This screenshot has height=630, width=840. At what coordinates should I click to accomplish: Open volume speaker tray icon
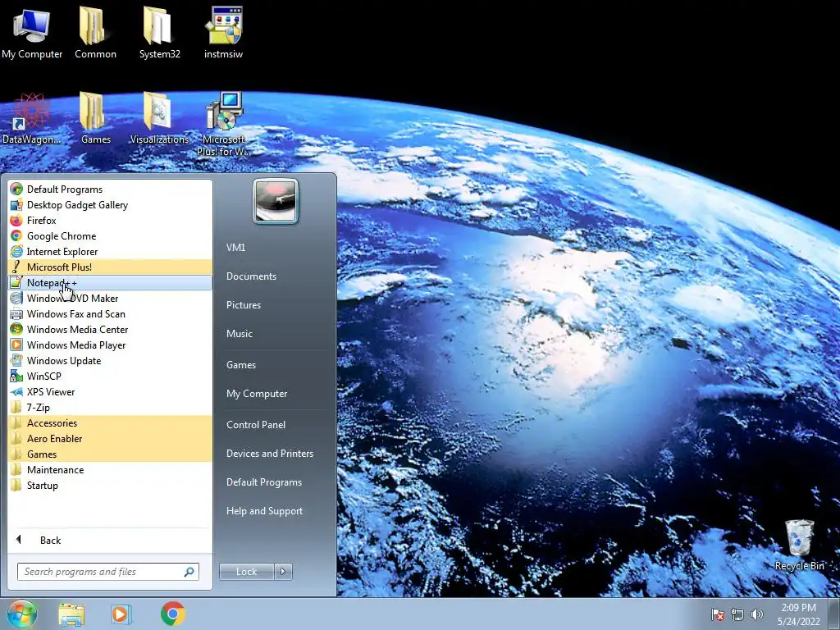(756, 615)
